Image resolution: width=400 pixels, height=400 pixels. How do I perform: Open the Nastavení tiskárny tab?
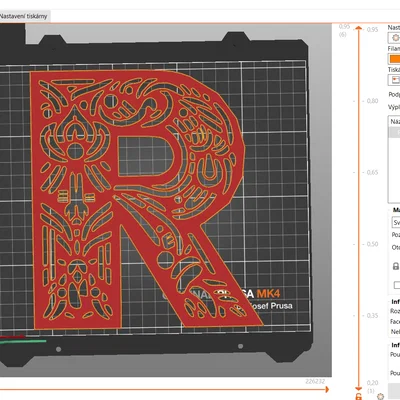[24, 16]
